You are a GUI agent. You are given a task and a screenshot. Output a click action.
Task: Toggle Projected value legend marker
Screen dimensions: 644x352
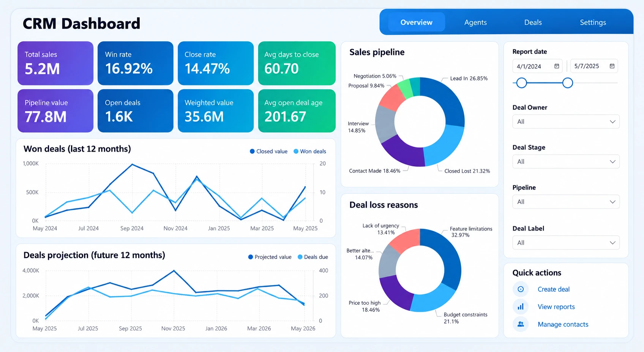click(x=251, y=257)
